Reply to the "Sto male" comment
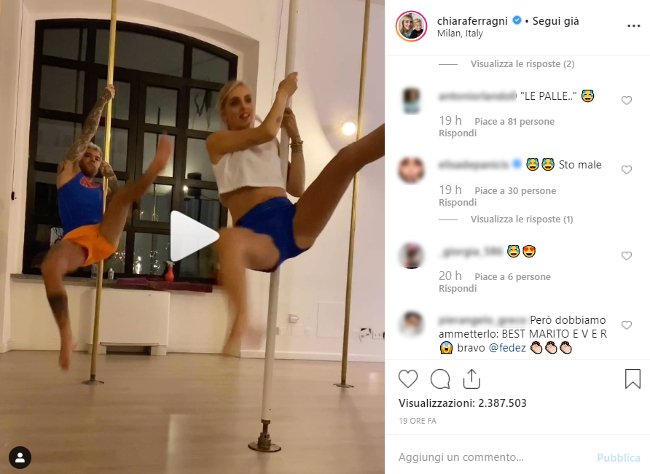650x474 pixels. [458, 202]
